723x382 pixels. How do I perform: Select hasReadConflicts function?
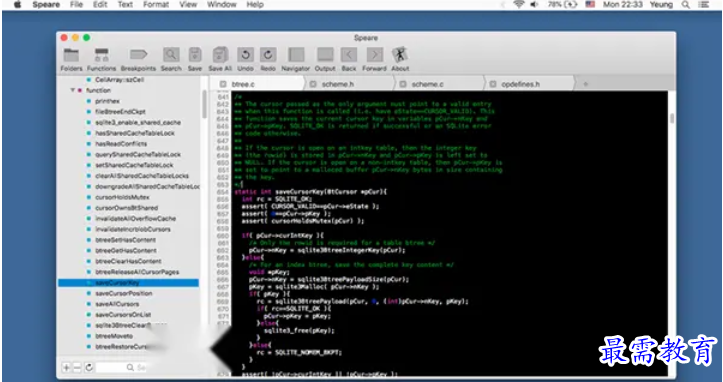click(121, 143)
